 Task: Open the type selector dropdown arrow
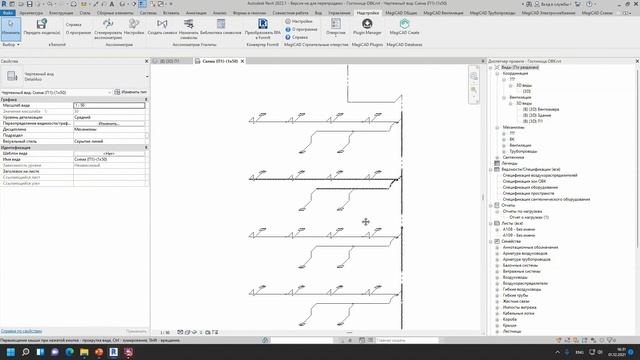(147, 76)
